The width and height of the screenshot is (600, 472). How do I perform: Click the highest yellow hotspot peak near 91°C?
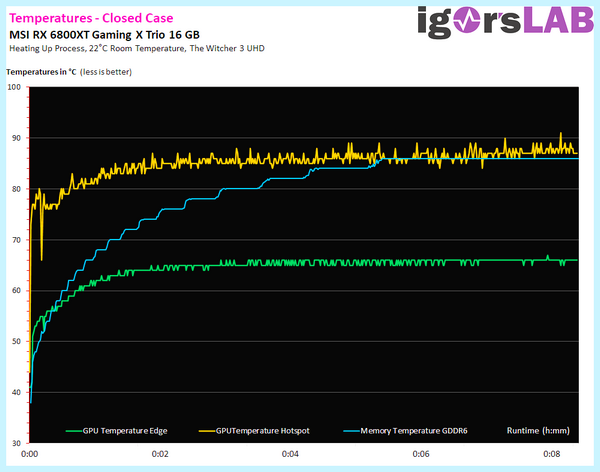pyautogui.click(x=561, y=134)
